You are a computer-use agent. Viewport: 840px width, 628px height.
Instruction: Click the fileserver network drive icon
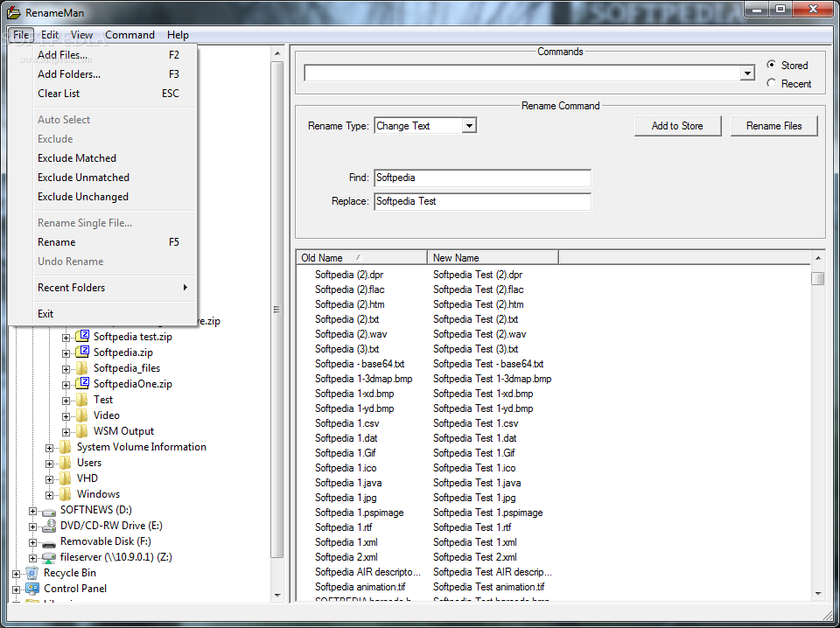click(49, 557)
